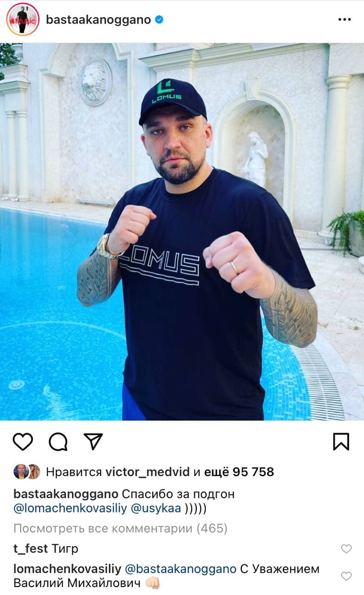
Task: Share post using paper plane icon
Action: tap(93, 441)
